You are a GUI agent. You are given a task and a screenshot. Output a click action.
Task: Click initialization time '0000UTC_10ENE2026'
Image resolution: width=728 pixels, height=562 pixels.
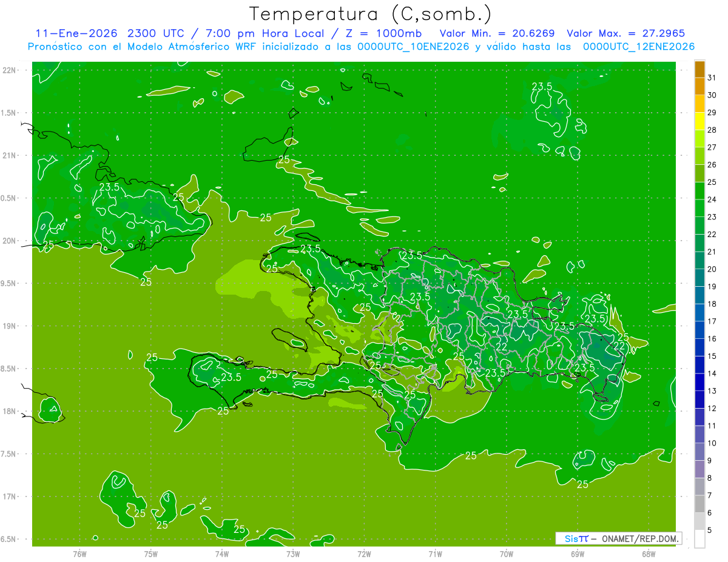pos(413,47)
